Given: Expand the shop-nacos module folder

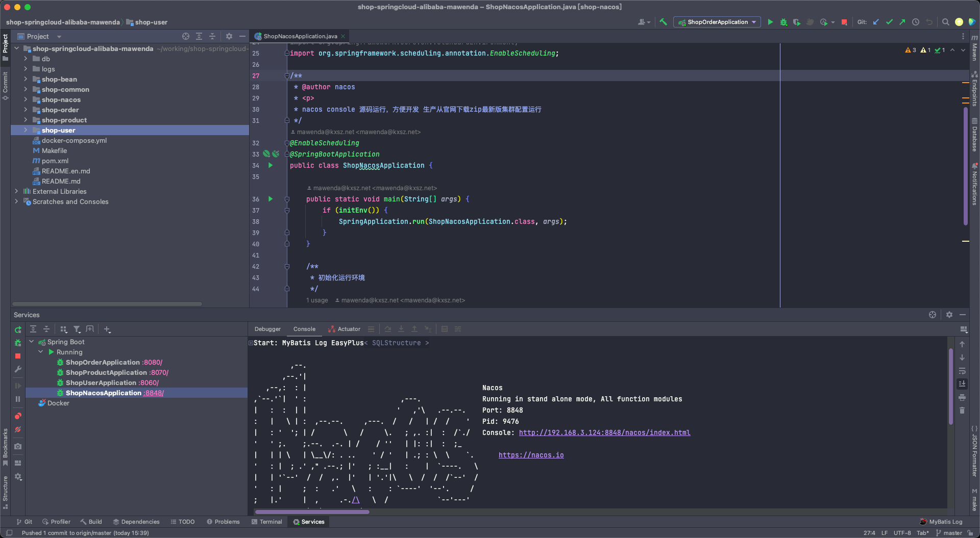Looking at the screenshot, I should pyautogui.click(x=26, y=99).
